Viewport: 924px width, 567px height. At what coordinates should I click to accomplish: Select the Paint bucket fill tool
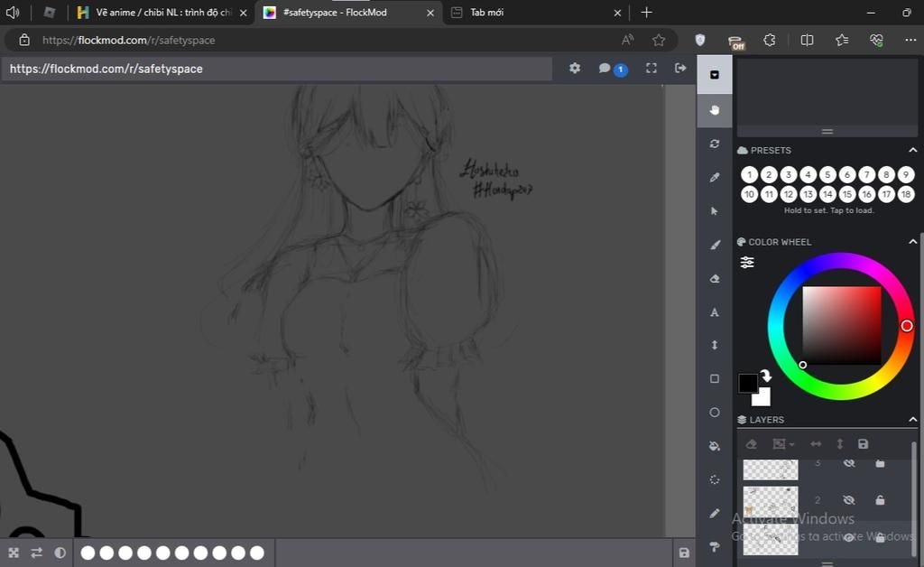tap(715, 446)
